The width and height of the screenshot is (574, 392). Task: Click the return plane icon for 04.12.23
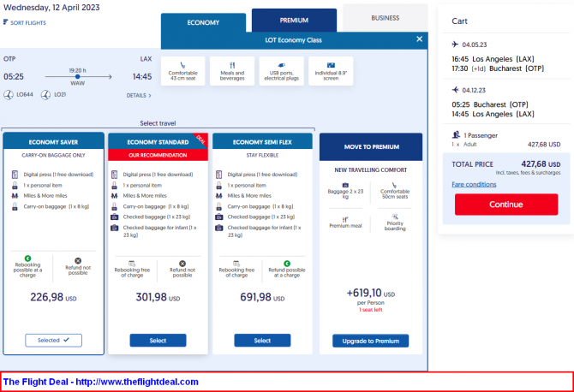[455, 90]
